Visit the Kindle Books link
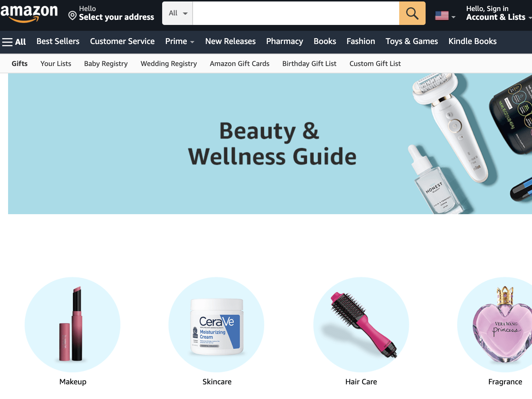 [473, 41]
